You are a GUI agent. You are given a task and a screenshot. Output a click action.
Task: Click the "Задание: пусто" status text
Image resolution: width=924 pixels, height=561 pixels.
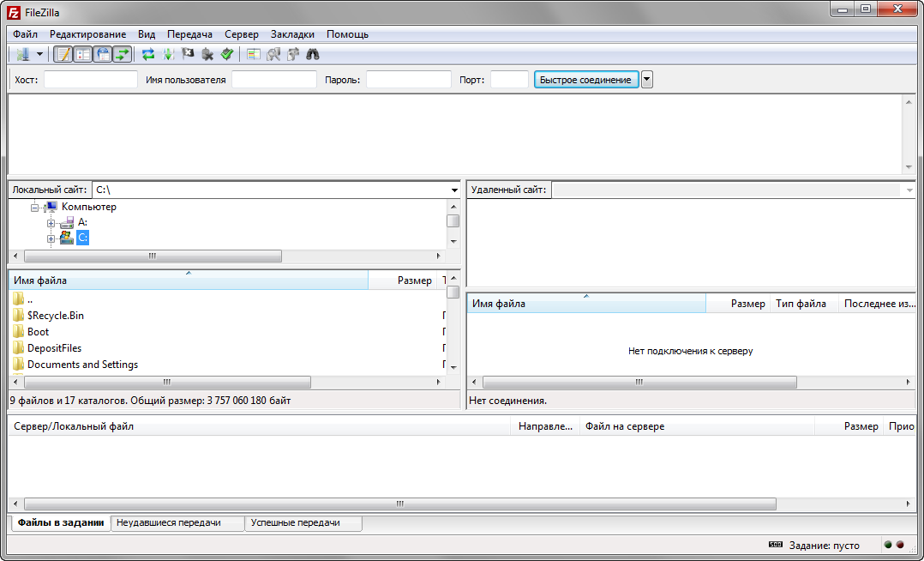pyautogui.click(x=825, y=545)
